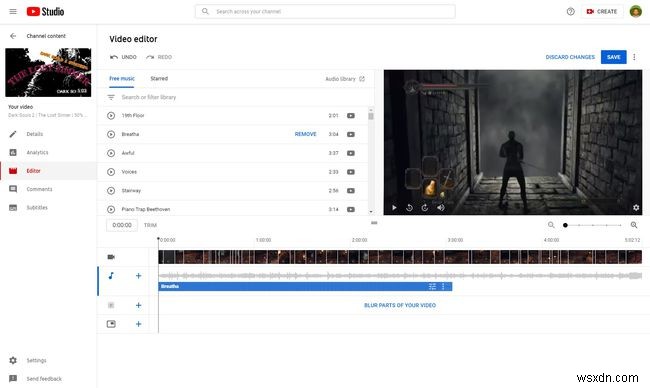
Task: Open the help question mark icon
Action: 570,12
